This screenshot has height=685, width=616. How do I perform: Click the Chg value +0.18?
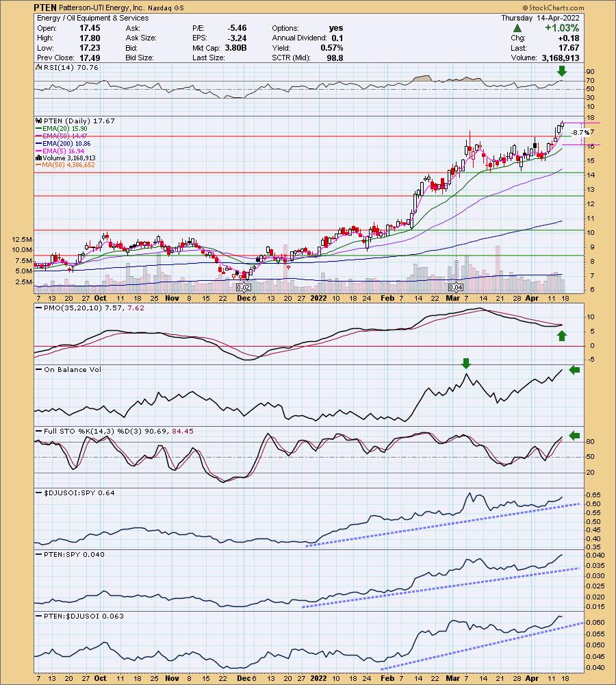click(x=569, y=38)
